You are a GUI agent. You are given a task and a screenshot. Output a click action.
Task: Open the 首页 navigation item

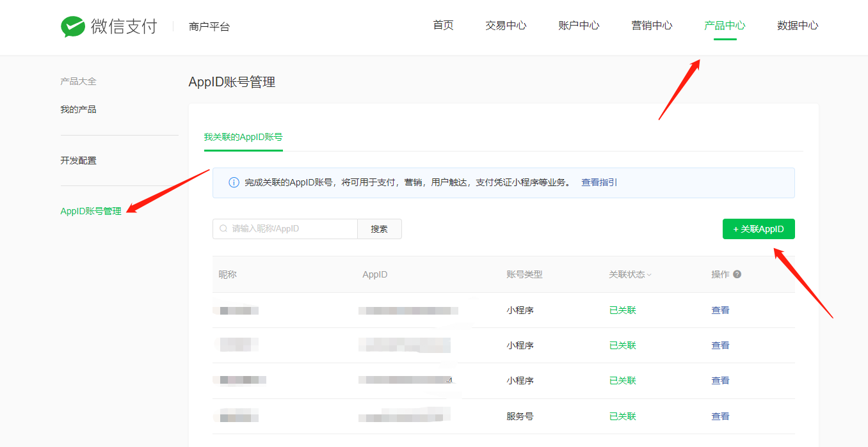443,26
